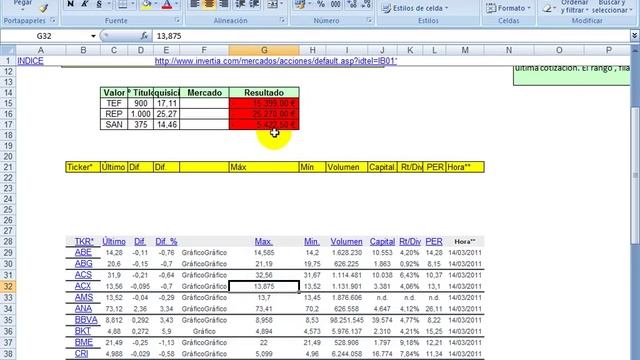Select the cell containing 1.000 for REP
The height and width of the screenshot is (360, 640).
[x=140, y=114]
